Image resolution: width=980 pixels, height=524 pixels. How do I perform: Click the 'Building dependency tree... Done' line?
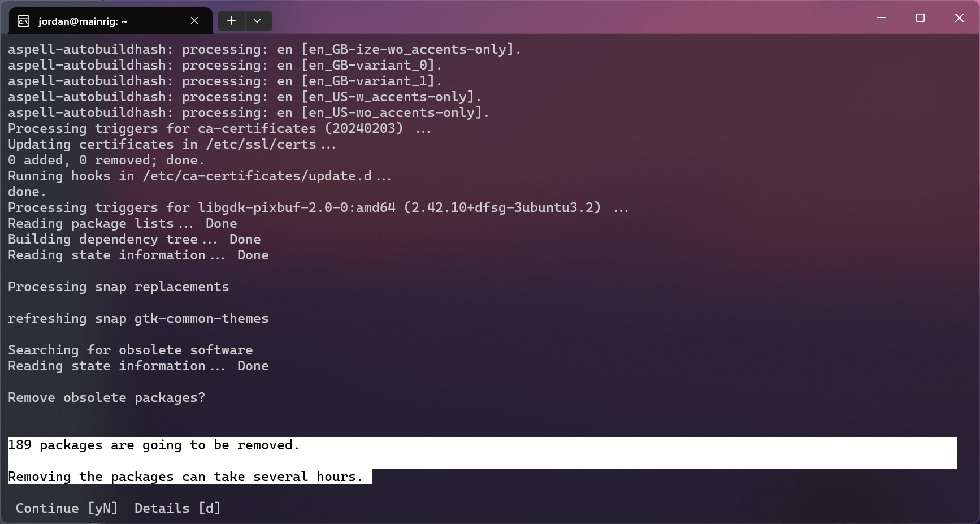(x=134, y=239)
